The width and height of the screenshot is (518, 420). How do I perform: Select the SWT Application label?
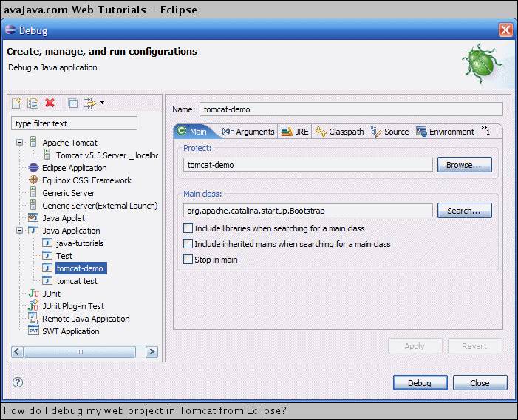71,331
